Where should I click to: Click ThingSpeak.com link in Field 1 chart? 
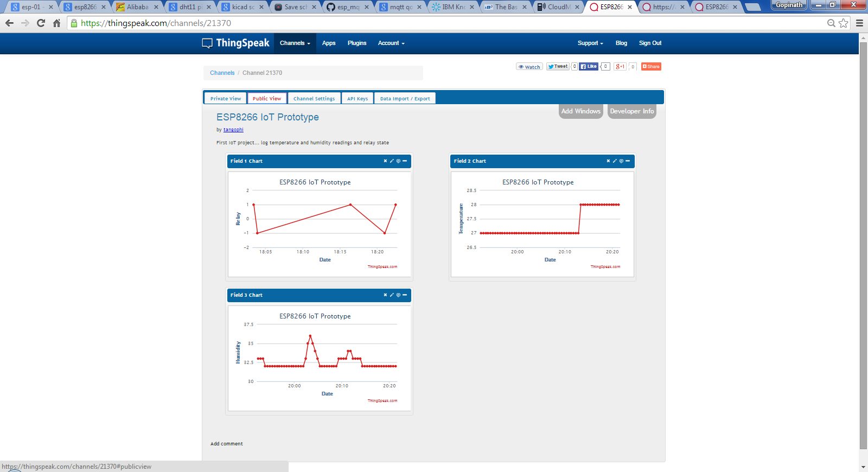click(382, 267)
